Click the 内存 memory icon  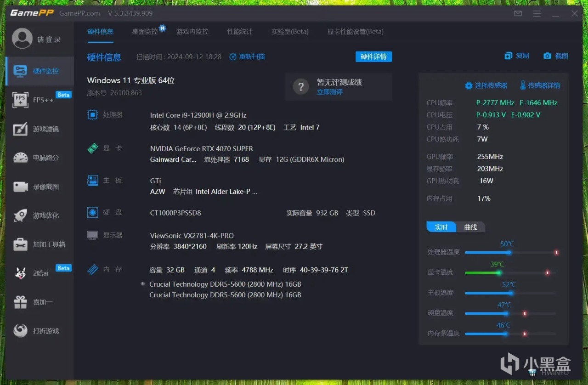pos(92,269)
